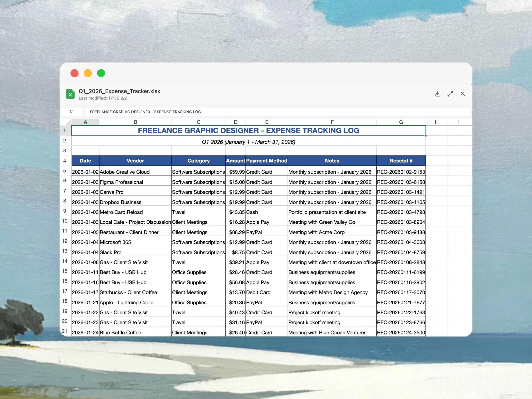Viewport: 532px width, 399px height.
Task: Expand preview to full screen
Action: [x=450, y=94]
